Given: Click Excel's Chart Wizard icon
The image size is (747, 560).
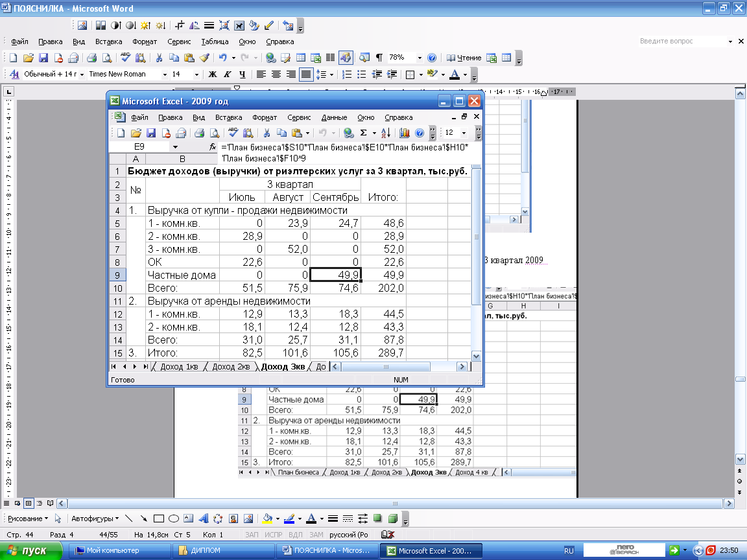Looking at the screenshot, I should (405, 133).
